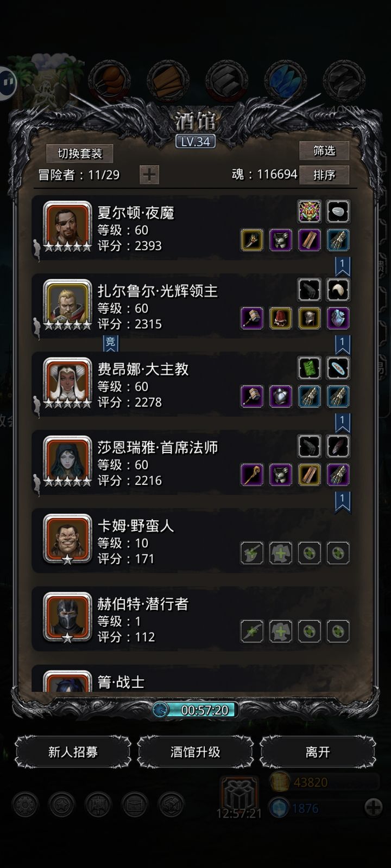
Task: Click 切换套装 to switch equipment set
Action: [80, 154]
